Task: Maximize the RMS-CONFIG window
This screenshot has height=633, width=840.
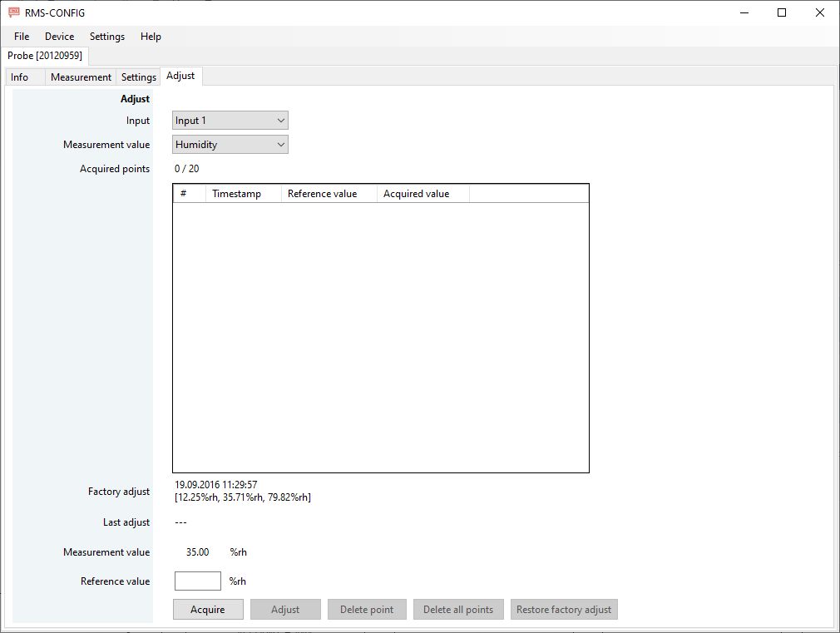Action: 782,12
